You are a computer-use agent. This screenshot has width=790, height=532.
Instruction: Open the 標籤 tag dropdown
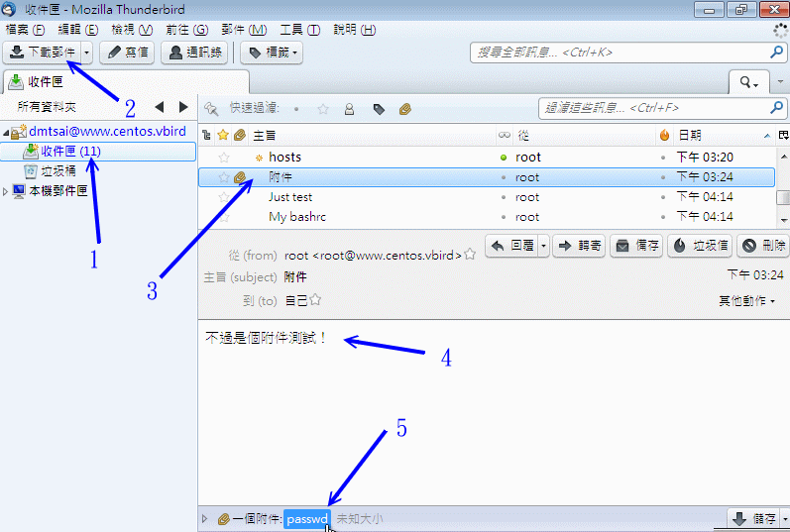pos(271,52)
